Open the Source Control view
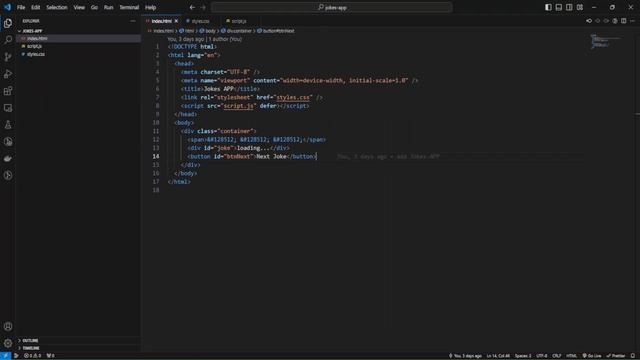Image resolution: width=640 pixels, height=360 pixels. [8, 57]
